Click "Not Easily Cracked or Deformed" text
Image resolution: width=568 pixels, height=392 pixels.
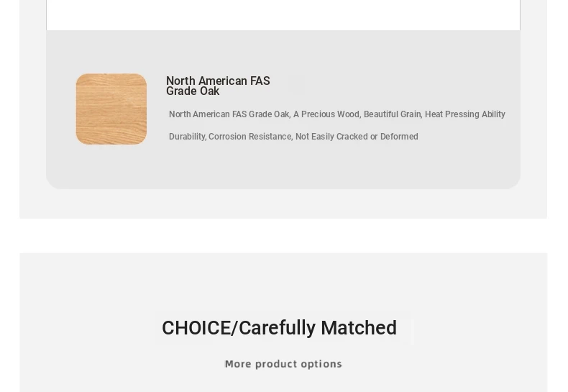[x=357, y=137]
